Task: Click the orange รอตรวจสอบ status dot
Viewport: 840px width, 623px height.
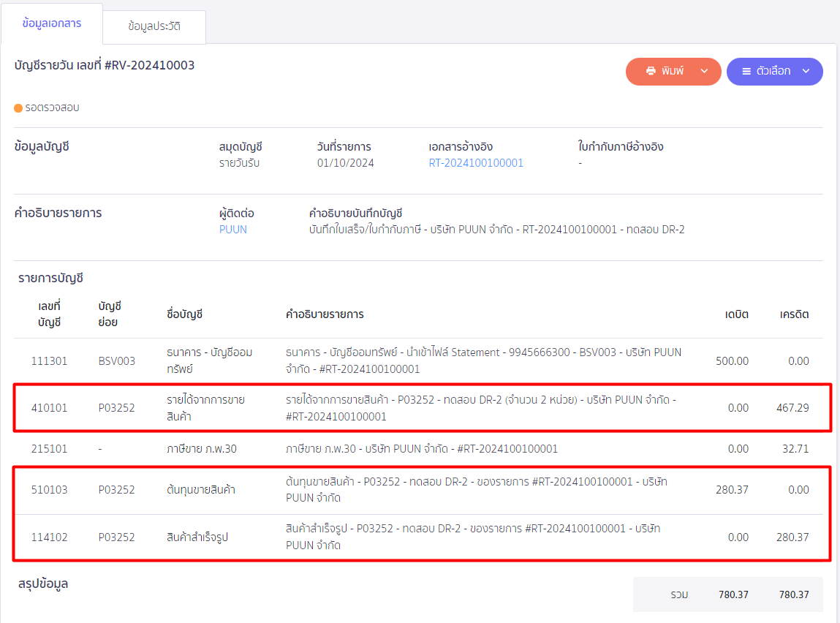Action: pyautogui.click(x=18, y=108)
